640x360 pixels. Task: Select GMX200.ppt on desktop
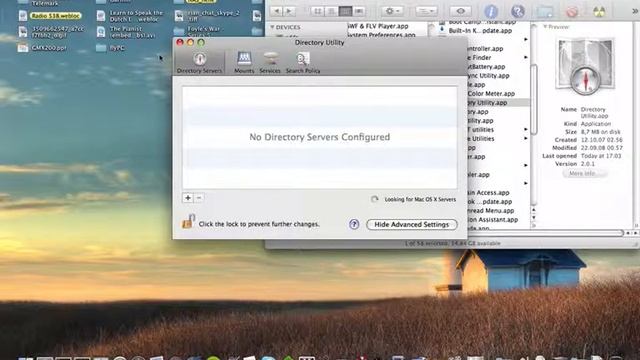(42, 48)
